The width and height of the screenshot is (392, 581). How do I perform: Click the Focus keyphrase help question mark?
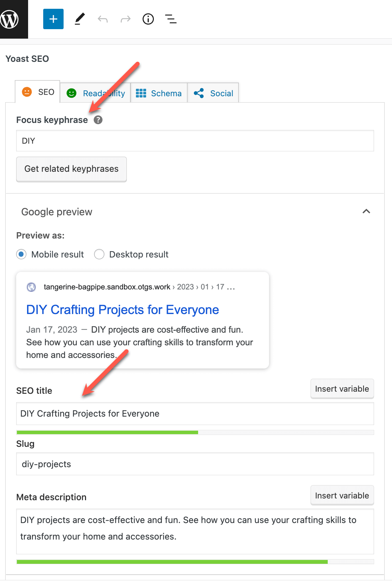[98, 120]
